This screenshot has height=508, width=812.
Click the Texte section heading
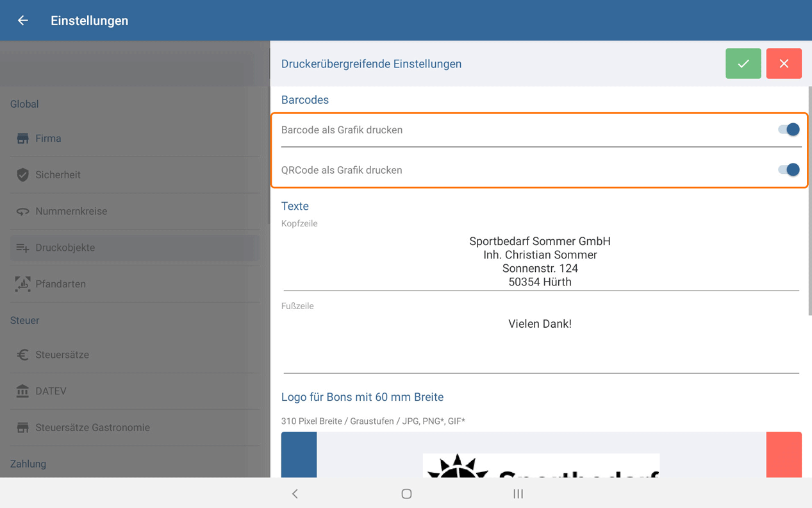295,206
